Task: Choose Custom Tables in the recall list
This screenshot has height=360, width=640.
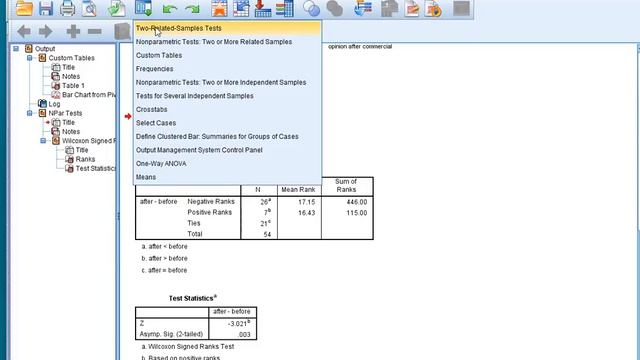Action: point(227,55)
